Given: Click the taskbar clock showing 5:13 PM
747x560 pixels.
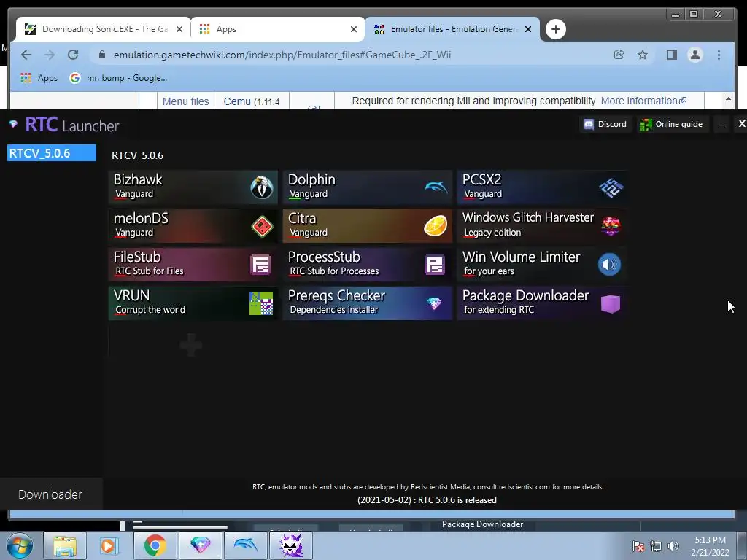Looking at the screenshot, I should click(x=711, y=545).
